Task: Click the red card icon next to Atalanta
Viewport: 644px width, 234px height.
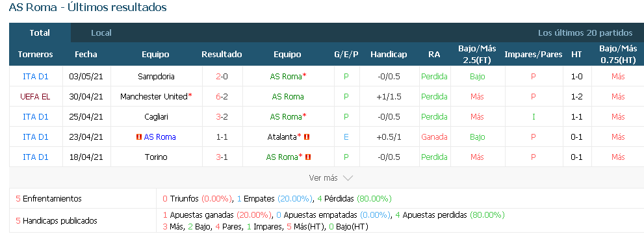Action: click(306, 136)
